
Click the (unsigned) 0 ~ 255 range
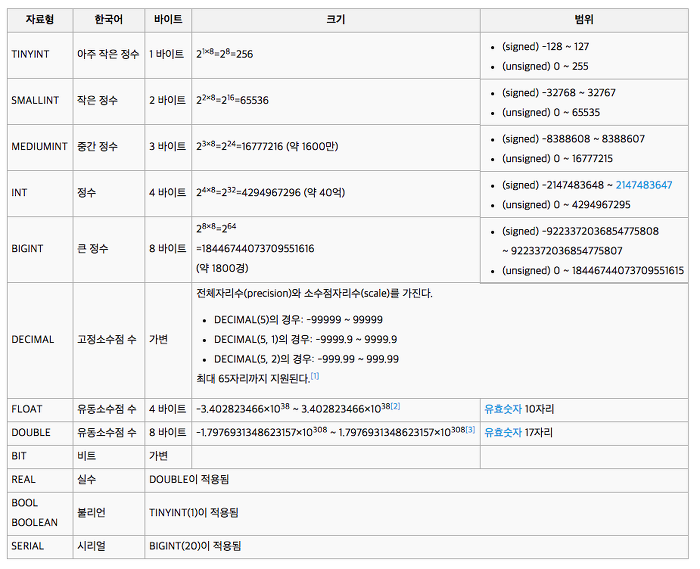tap(545, 66)
